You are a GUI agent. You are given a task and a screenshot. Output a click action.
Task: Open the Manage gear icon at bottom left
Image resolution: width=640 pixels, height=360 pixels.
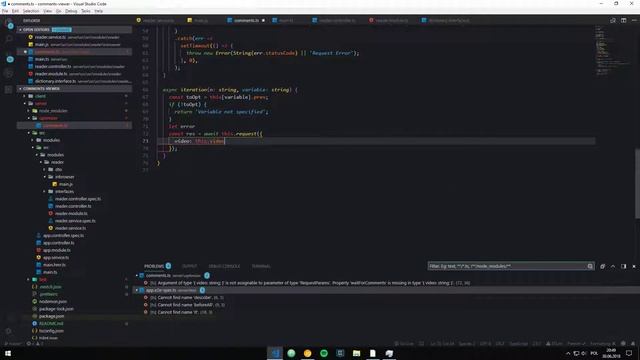click(x=9, y=331)
